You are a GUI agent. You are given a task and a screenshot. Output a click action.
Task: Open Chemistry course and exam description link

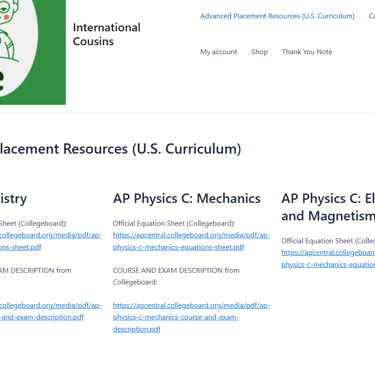(x=51, y=311)
